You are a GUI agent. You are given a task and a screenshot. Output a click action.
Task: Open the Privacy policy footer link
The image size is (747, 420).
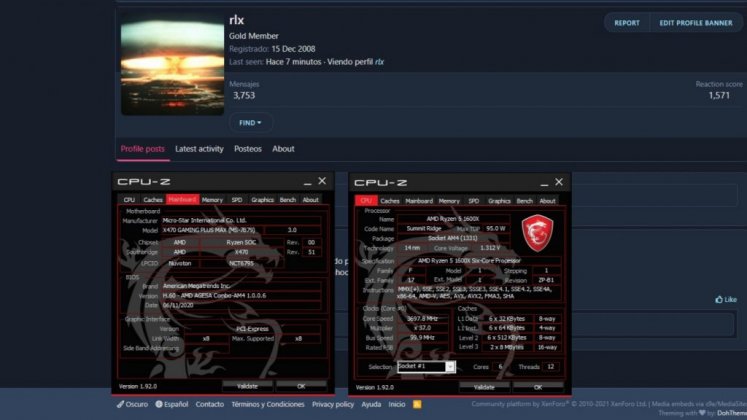point(333,404)
